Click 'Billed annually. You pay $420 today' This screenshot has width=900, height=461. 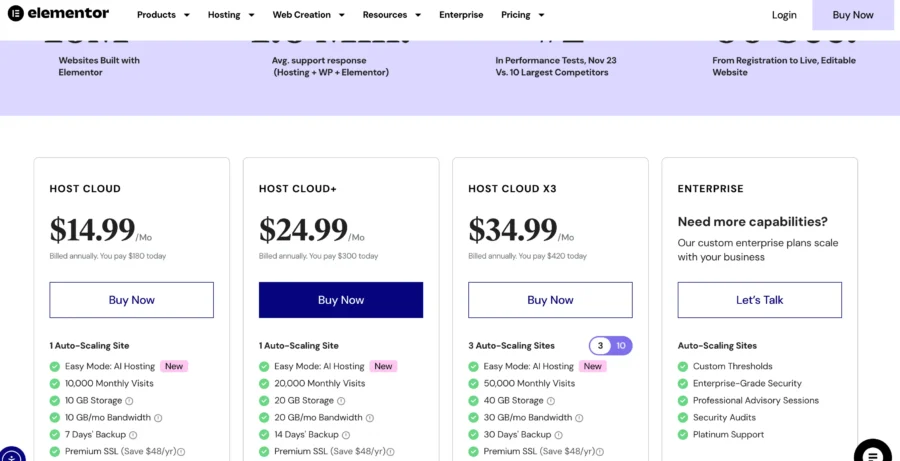527,256
